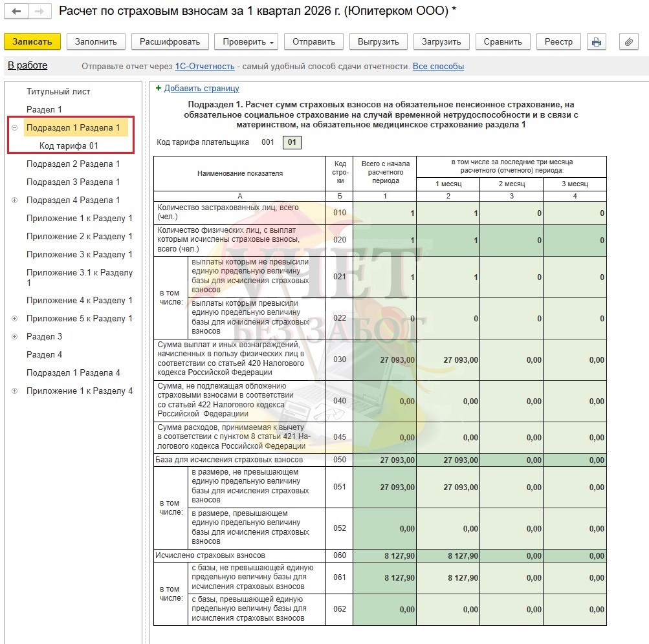Click the green plus to add page
Viewport: 649px width, 644px height.
click(x=159, y=88)
